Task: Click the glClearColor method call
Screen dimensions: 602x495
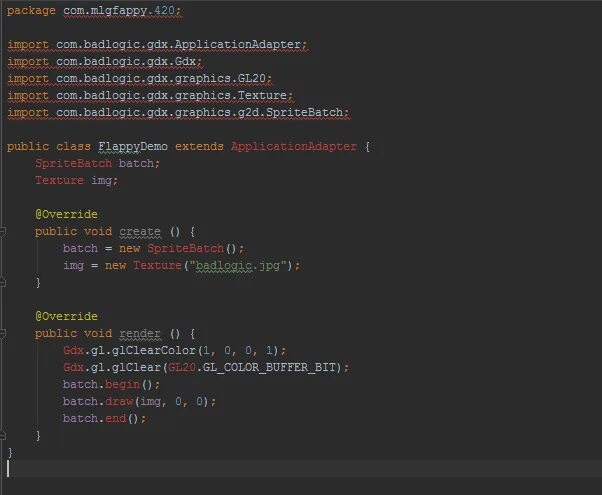Action: point(154,350)
